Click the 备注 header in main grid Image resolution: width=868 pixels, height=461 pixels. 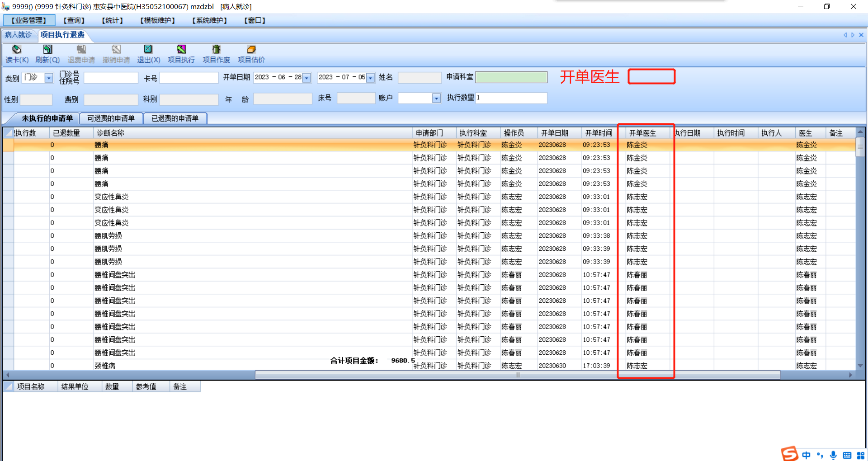[x=840, y=133]
